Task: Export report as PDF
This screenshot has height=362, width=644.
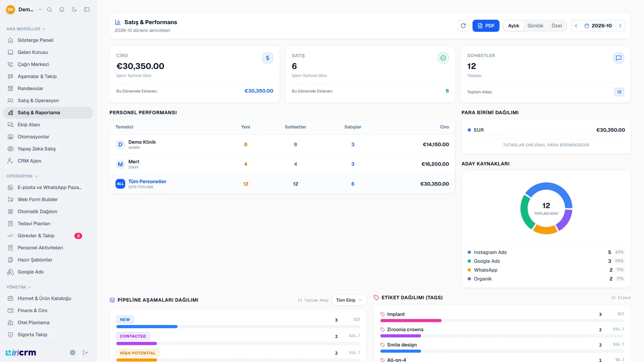Action: 486,26
